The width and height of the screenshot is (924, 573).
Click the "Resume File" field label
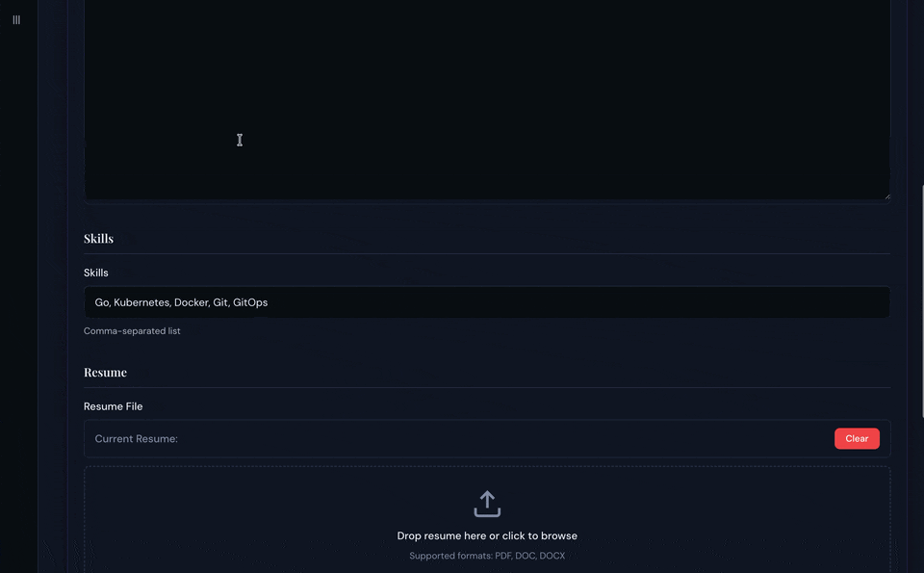coord(114,406)
